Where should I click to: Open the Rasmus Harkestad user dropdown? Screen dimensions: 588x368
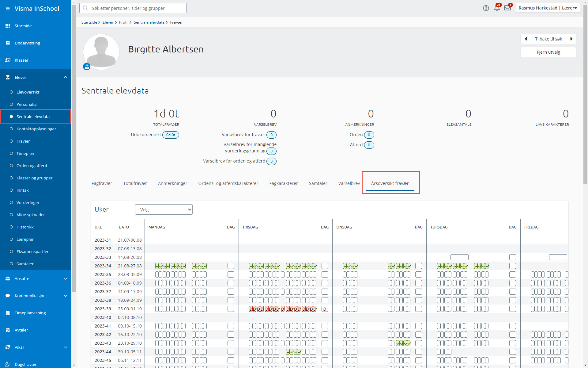(548, 8)
